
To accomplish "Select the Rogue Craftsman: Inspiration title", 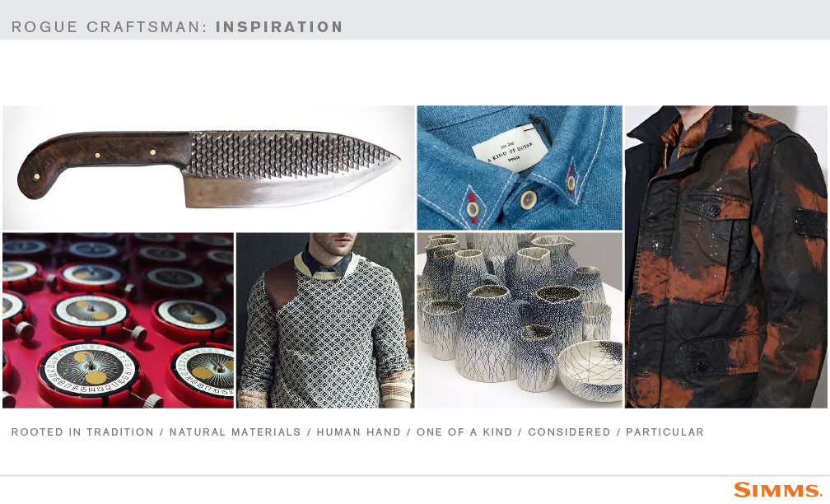I will [177, 27].
